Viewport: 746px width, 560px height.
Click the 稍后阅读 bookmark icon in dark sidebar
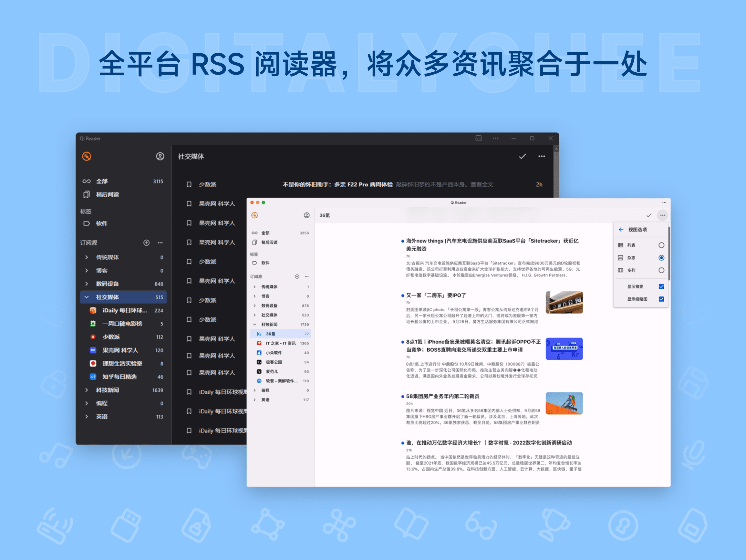tap(87, 195)
